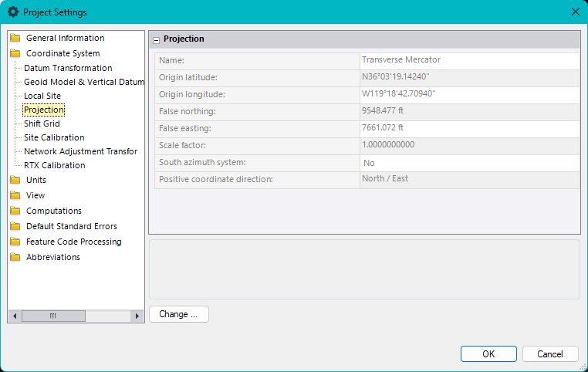Click the Abbreviations folder icon
This screenshot has width=588, height=372.
15,257
